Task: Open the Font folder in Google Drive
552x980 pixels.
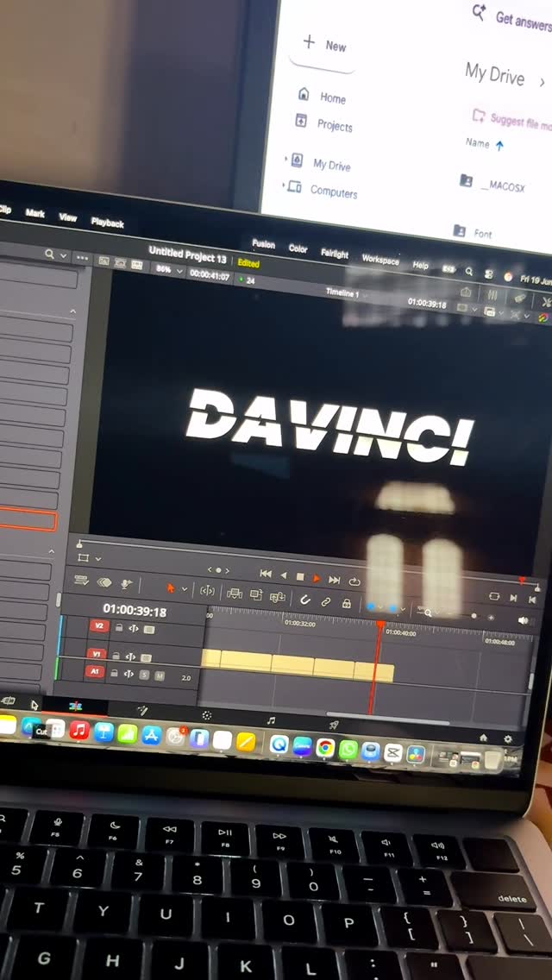Action: [x=473, y=232]
